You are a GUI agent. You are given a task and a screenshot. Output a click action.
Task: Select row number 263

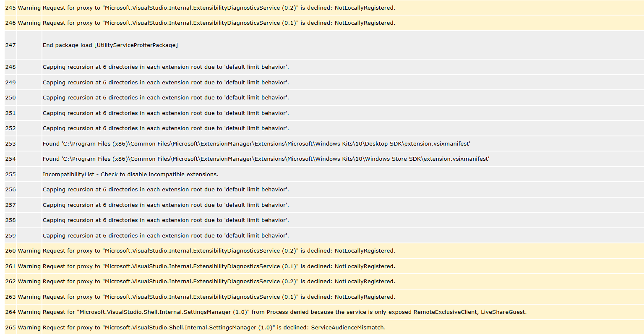(10, 297)
